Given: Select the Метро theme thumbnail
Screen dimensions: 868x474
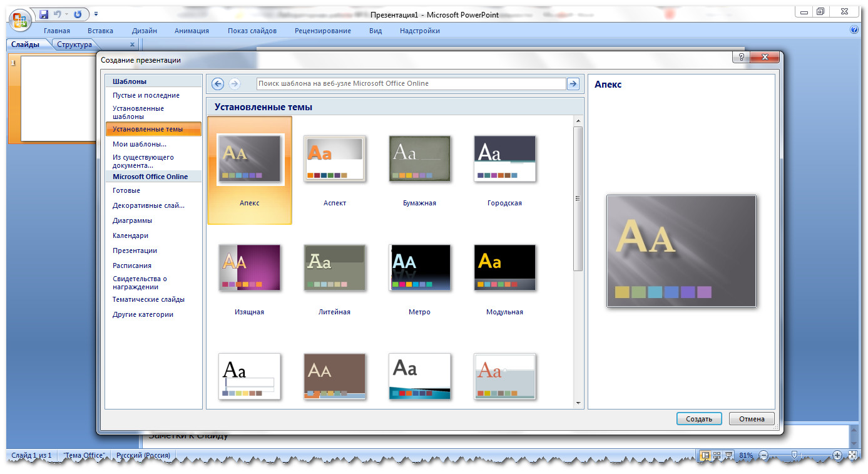Looking at the screenshot, I should coord(419,268).
